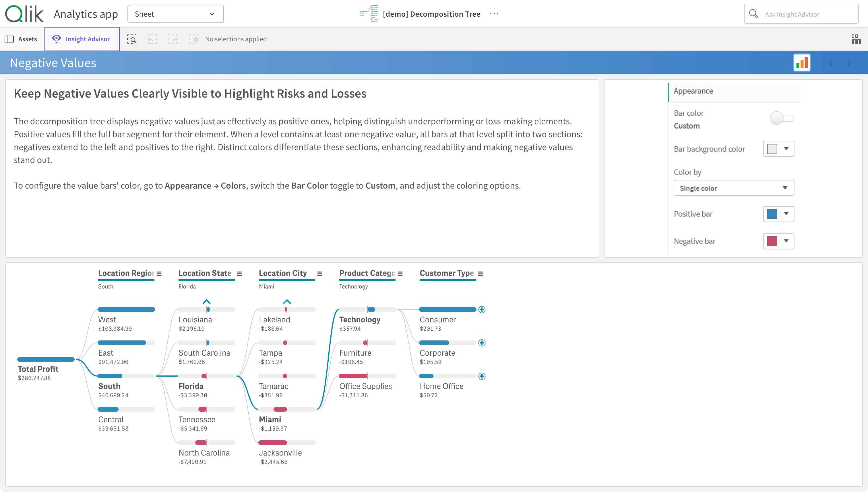Click the ellipsis beside Decomposition Tree title

pos(494,14)
